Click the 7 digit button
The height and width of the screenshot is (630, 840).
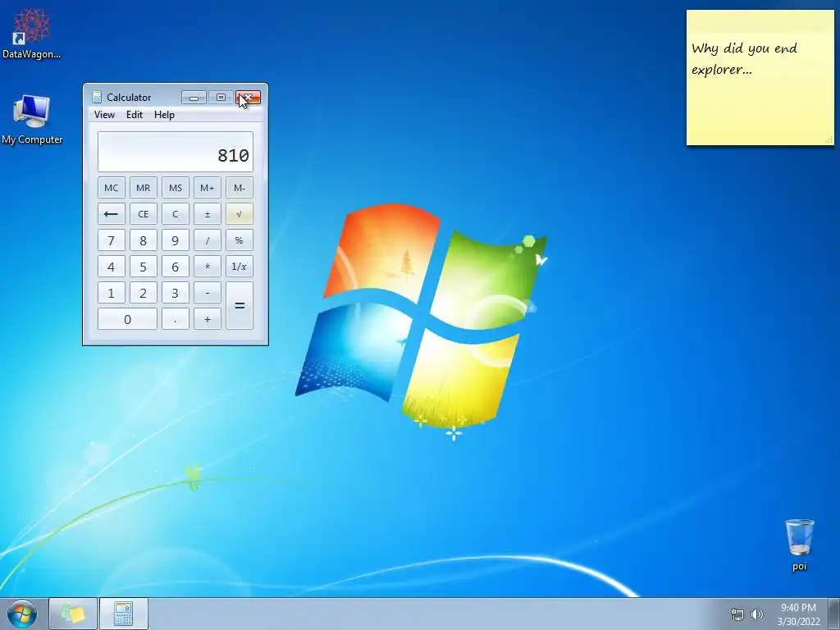pyautogui.click(x=111, y=240)
